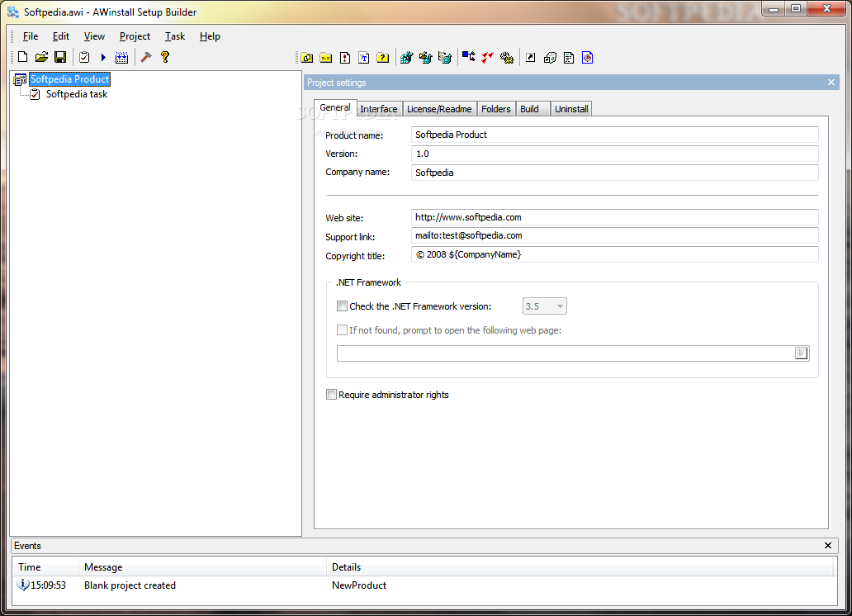
Task: Select Softpedia Product node in tree
Action: click(70, 79)
